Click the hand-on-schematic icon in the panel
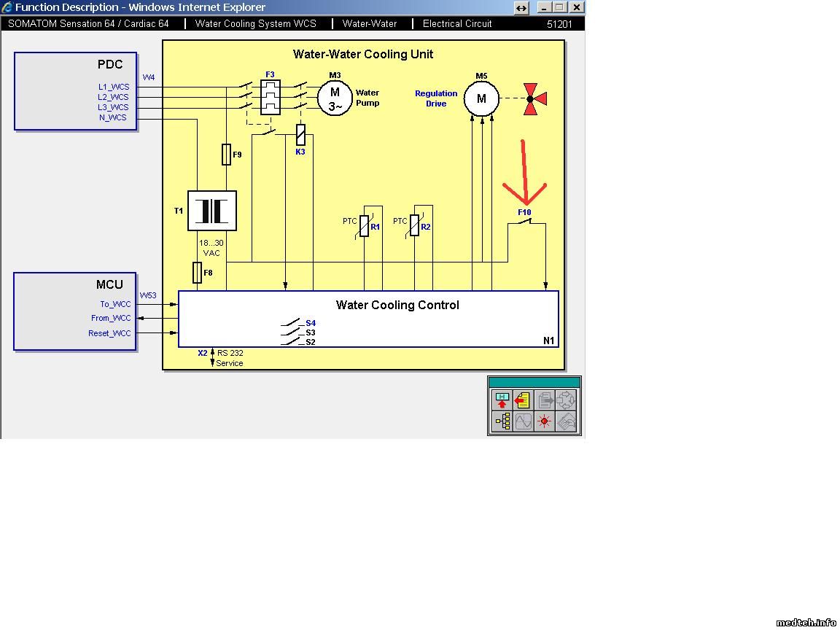Viewport: 840px width, 630px height. [x=566, y=421]
